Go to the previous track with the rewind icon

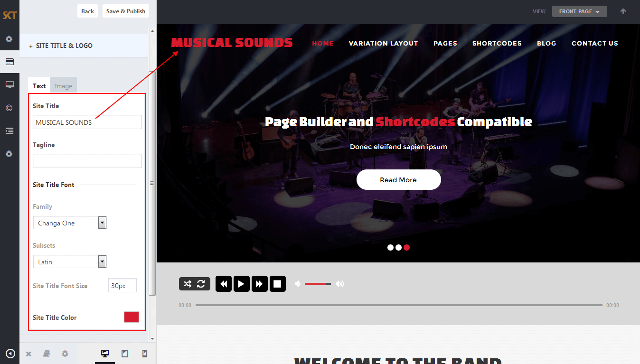click(x=224, y=284)
